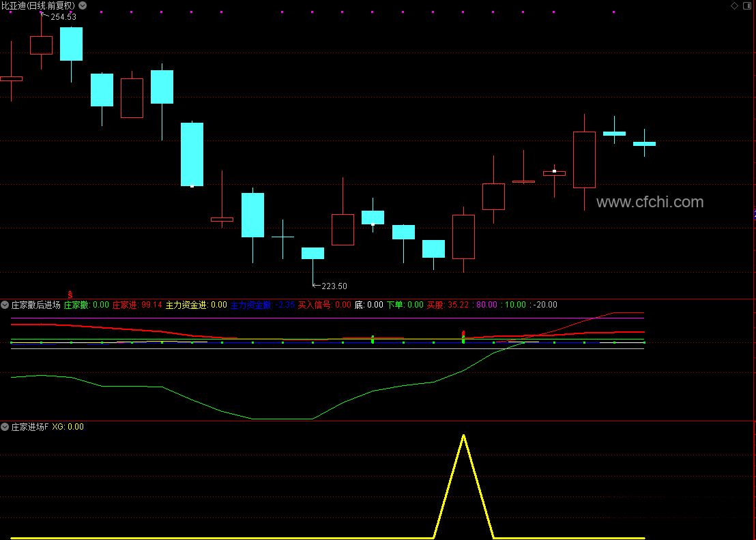Viewport: 756px width, 540px height.
Task: Click the 买股: 35.22 value label
Action: (448, 305)
